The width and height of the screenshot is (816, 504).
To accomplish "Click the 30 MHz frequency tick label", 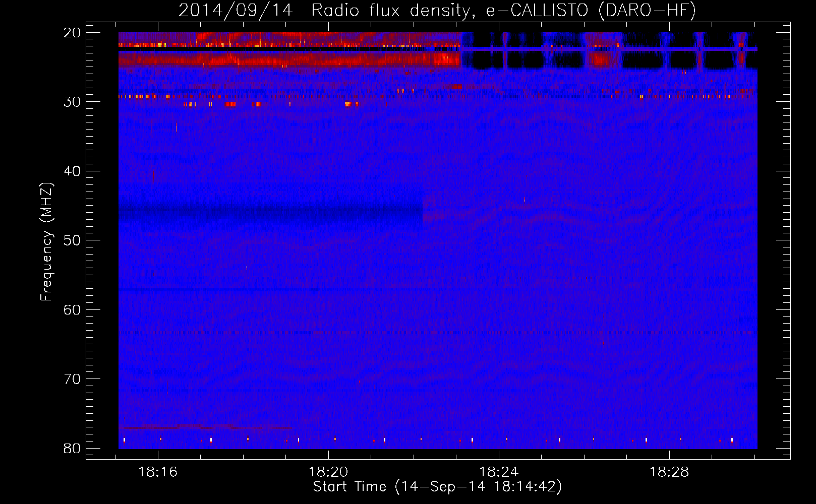I will pos(73,102).
